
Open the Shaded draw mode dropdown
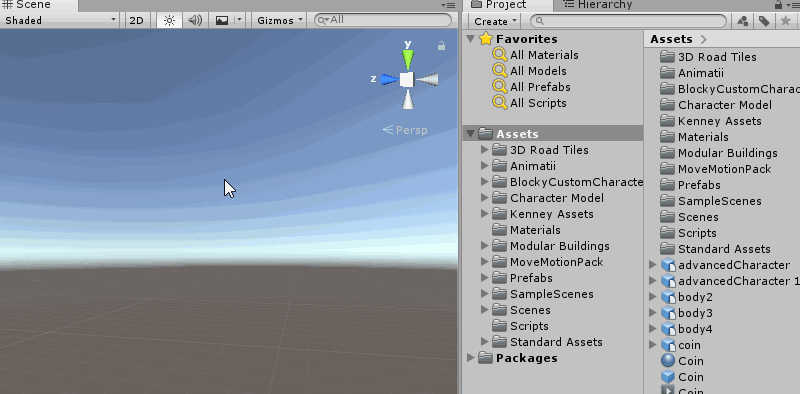click(x=61, y=20)
